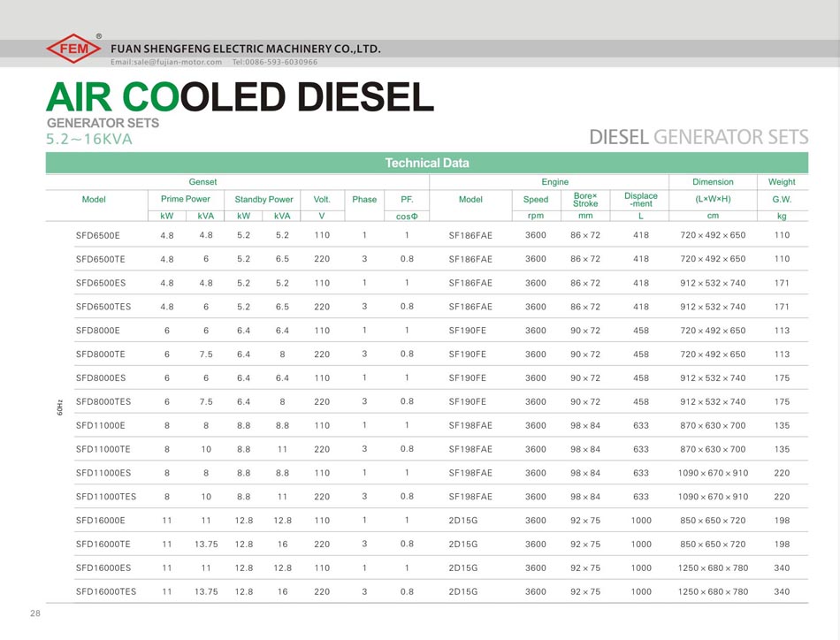
Task: Click the Displace-ment column header
Action: coord(641,200)
